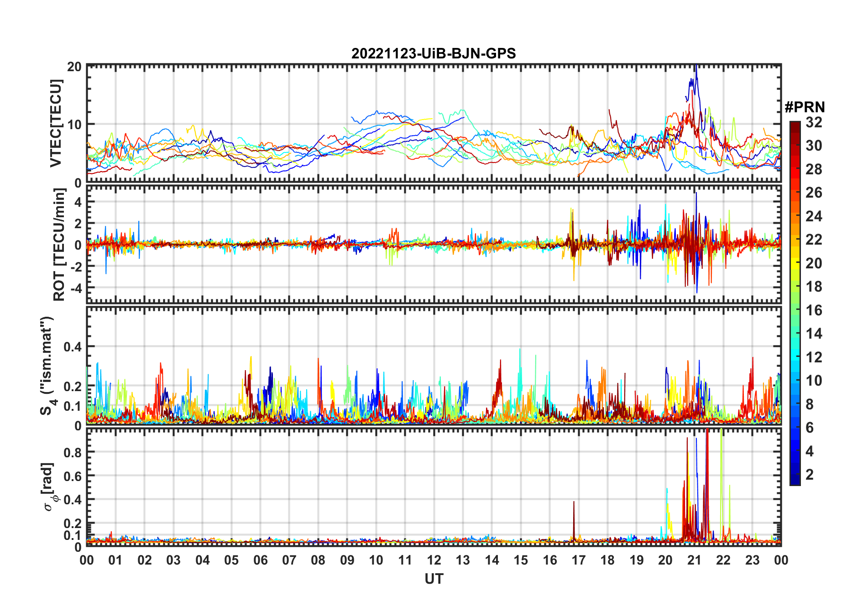868x607 pixels.
Task: Click the UT axis tick label "23"
Action: click(752, 560)
